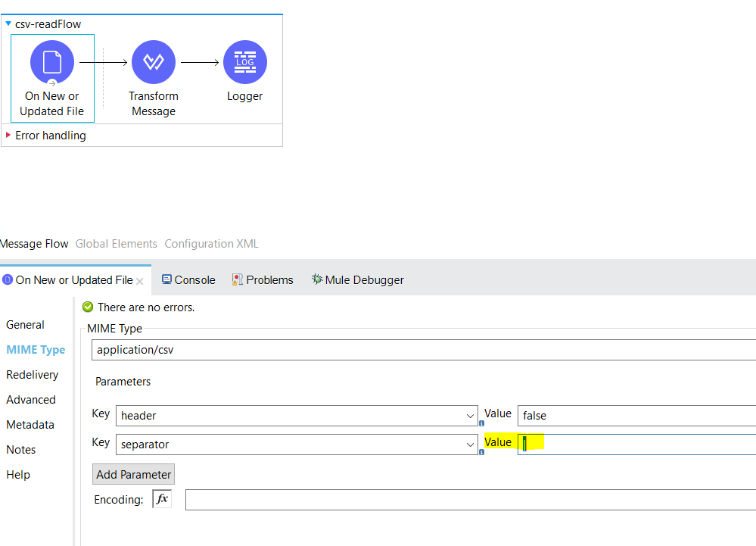The image size is (756, 546).
Task: Open the separator key dropdown
Action: click(471, 445)
